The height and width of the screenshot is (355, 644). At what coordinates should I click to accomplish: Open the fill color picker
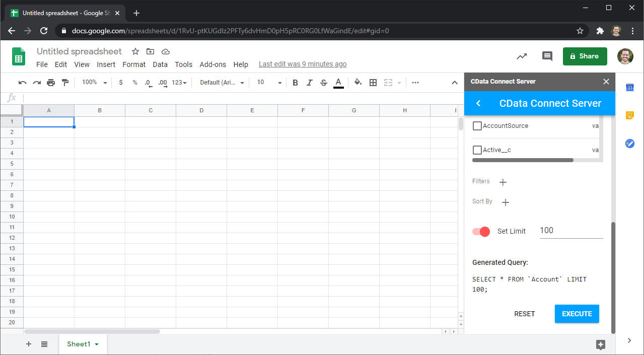(x=358, y=83)
